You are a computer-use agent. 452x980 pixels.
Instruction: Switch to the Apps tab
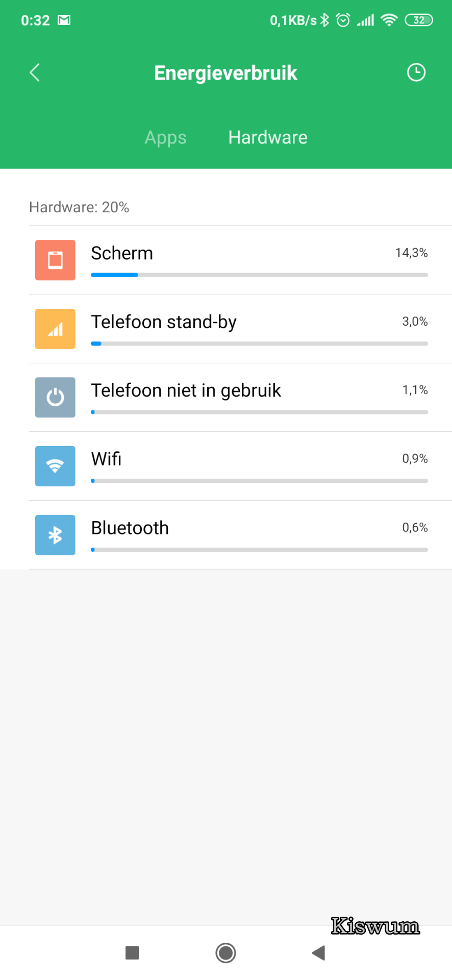(x=165, y=137)
